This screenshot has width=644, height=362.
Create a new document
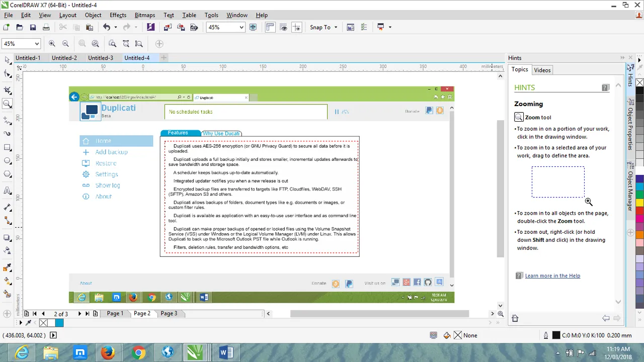click(6, 27)
